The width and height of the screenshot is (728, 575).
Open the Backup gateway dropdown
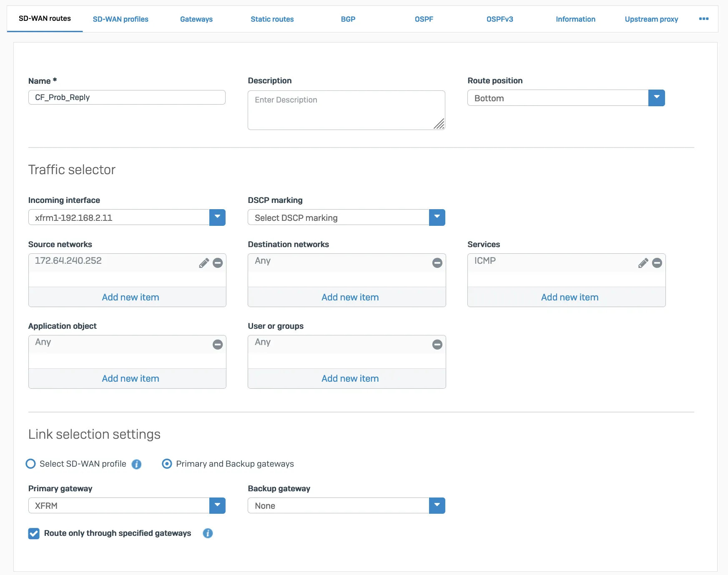coord(437,505)
